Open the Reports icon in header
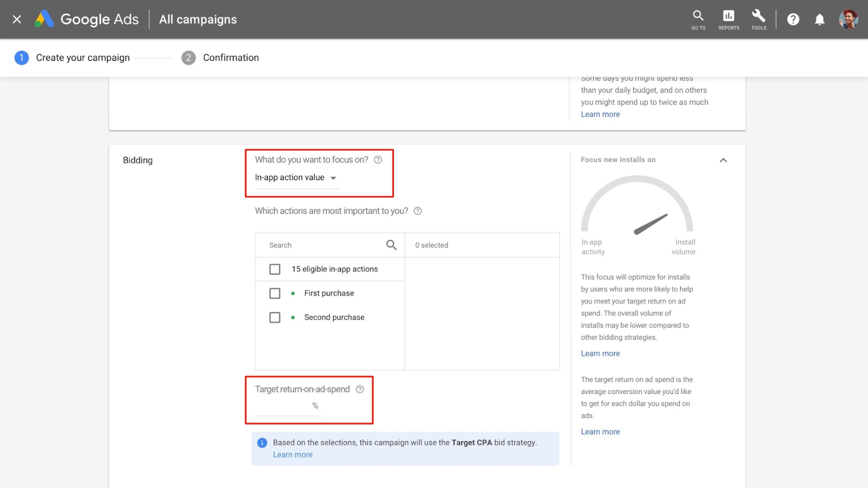This screenshot has width=868, height=488. [x=728, y=19]
